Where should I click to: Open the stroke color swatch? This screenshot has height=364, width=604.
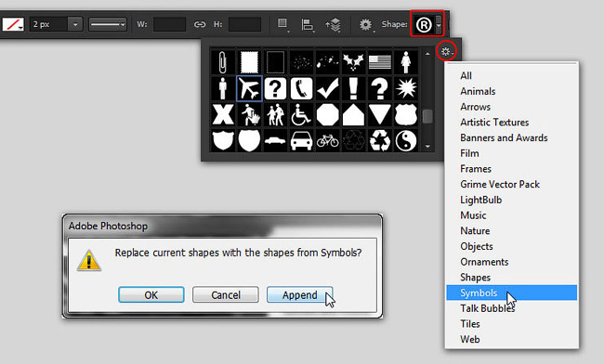pos(13,25)
